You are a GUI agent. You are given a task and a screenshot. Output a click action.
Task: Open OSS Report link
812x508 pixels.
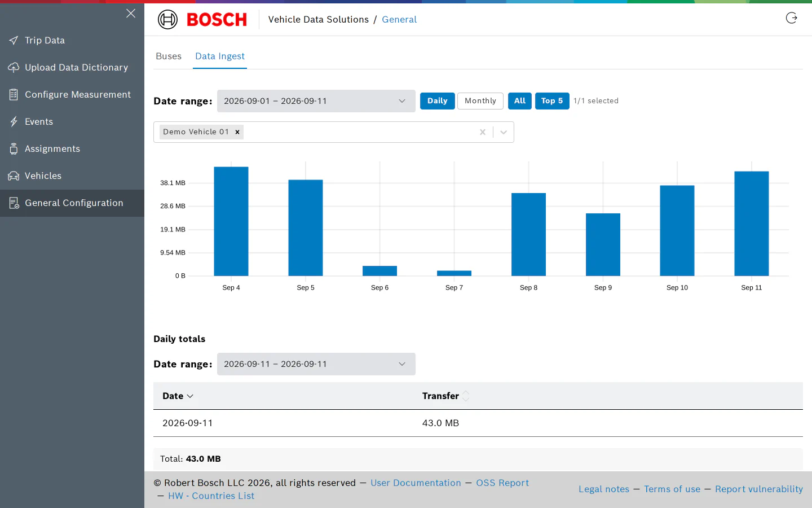click(502, 483)
